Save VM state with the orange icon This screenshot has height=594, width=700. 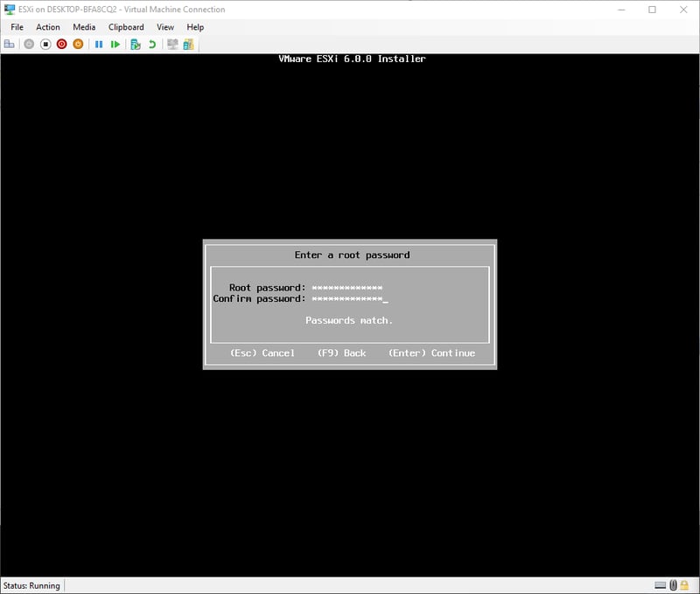tap(78, 44)
